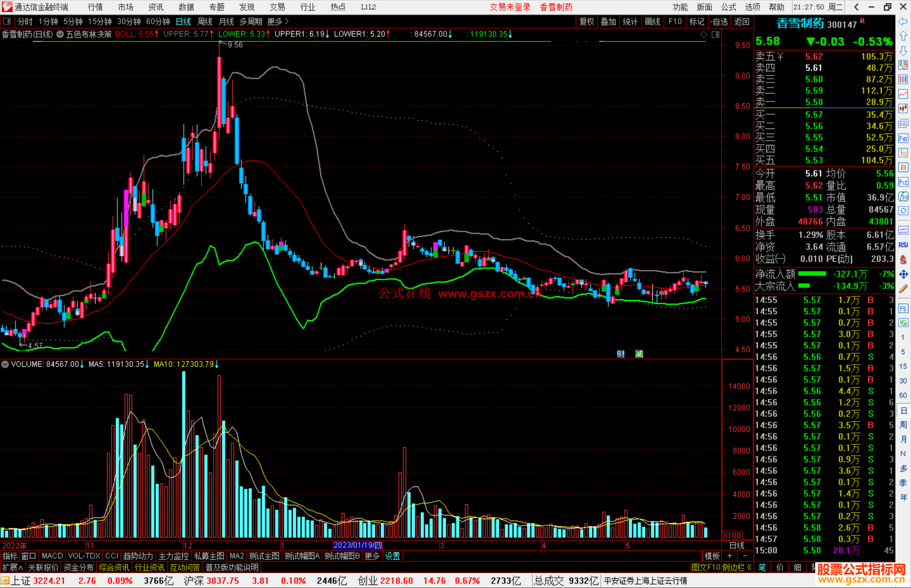Screen dimensions: 911x588
Task: Toggle the square panel icon before 分时
Action: coord(7,21)
